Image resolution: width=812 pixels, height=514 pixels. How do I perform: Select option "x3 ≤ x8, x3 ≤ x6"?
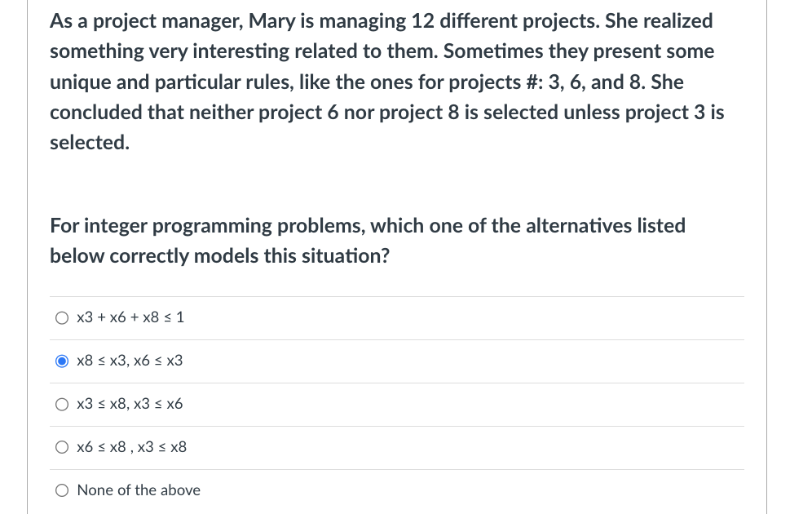click(62, 404)
